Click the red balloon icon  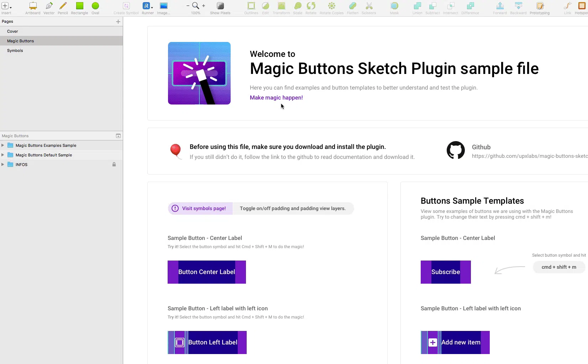point(175,151)
